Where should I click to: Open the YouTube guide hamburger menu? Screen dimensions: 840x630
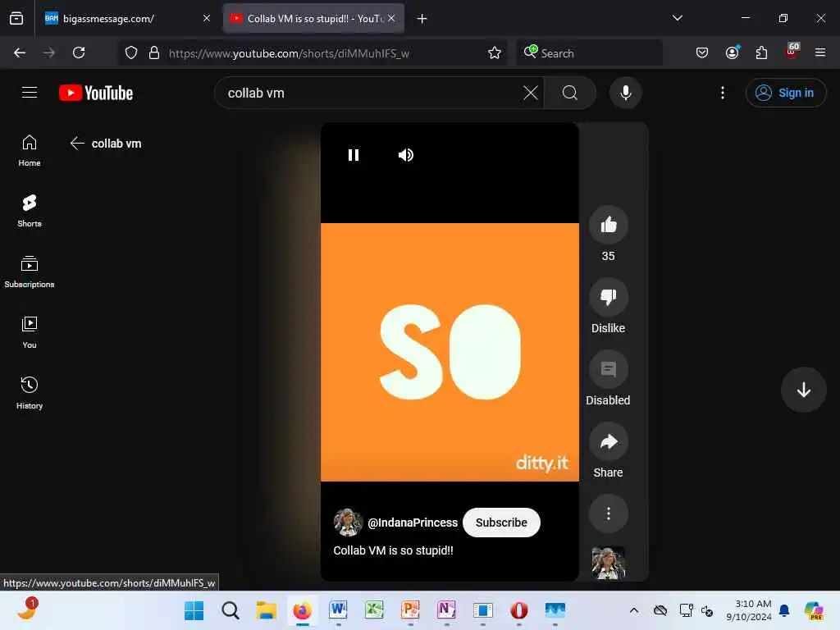[x=30, y=93]
